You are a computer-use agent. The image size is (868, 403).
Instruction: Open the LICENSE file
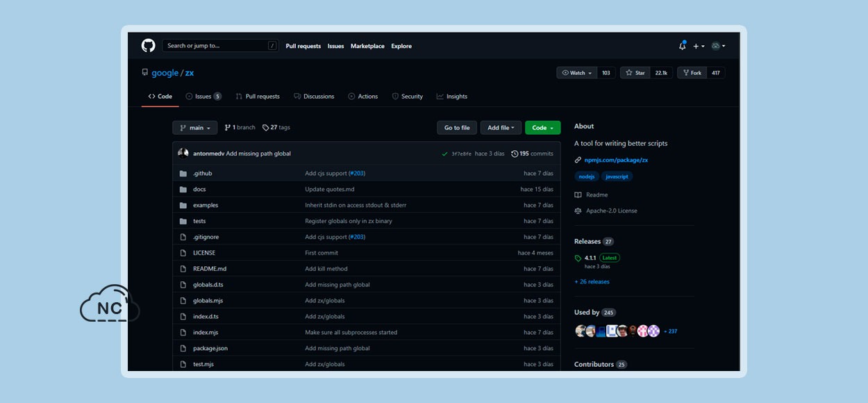click(x=204, y=253)
